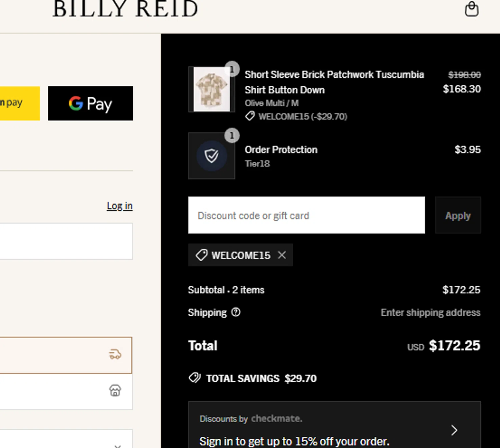The width and height of the screenshot is (500, 448).
Task: Open the checkmate sign-in discounts chevron
Action: tap(454, 430)
